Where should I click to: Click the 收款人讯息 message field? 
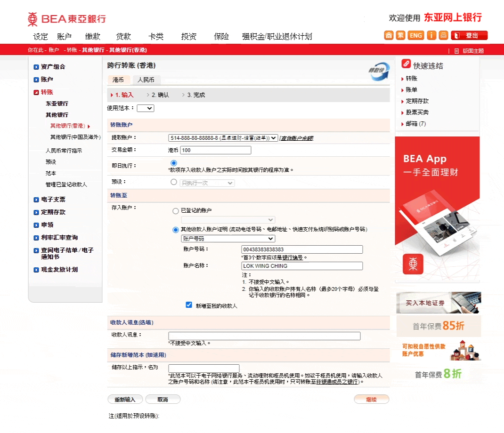point(264,336)
